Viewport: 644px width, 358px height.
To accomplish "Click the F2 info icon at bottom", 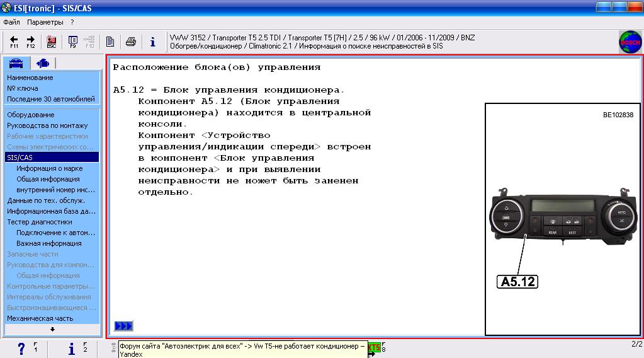I will pos(72,349).
